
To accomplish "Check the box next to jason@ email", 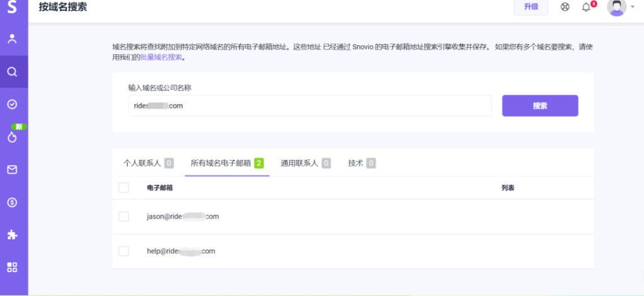I will coord(124,217).
